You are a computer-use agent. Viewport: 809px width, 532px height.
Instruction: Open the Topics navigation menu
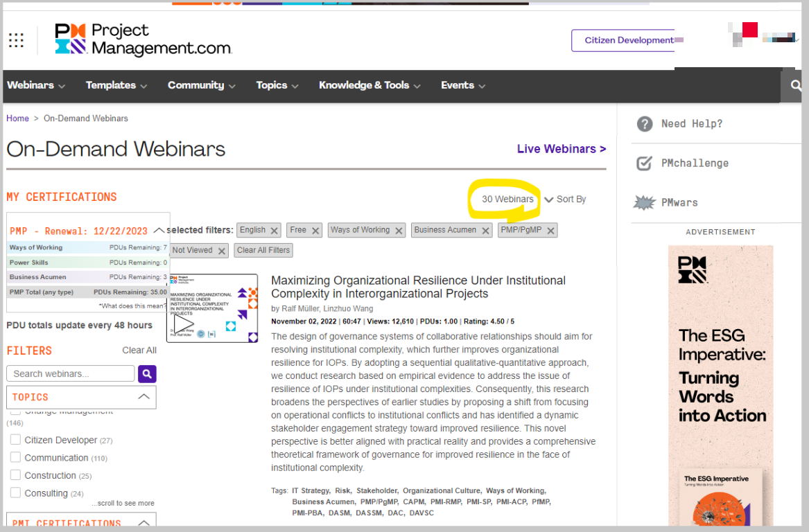(277, 86)
